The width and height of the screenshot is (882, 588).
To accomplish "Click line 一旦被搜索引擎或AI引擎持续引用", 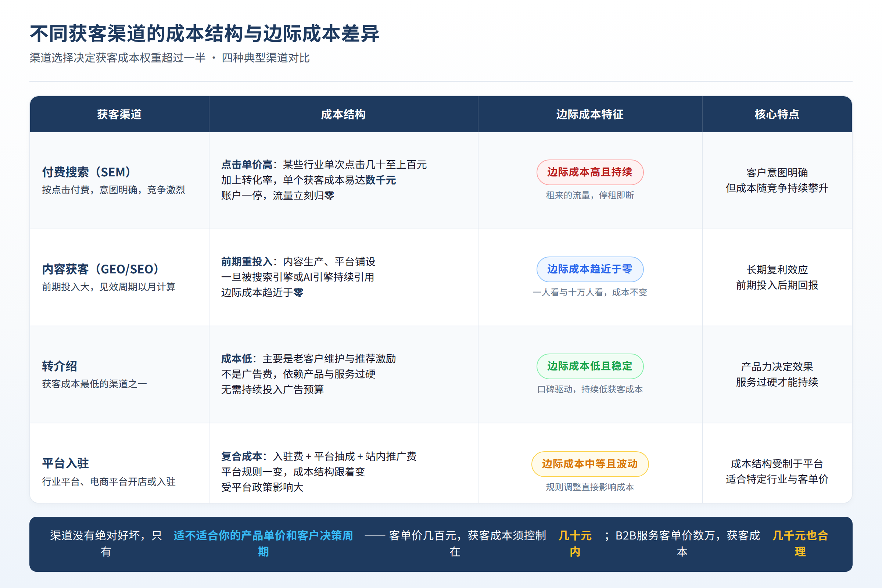I will pos(298,277).
